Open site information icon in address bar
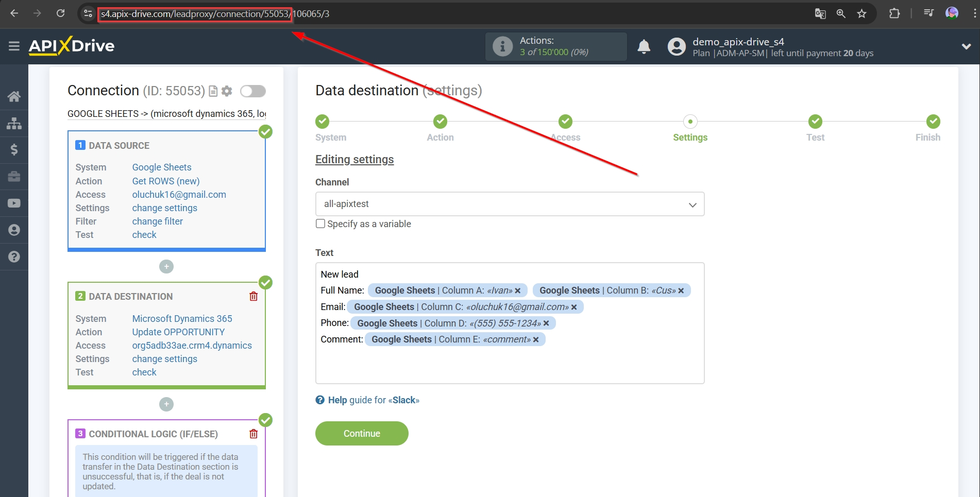 pyautogui.click(x=88, y=13)
